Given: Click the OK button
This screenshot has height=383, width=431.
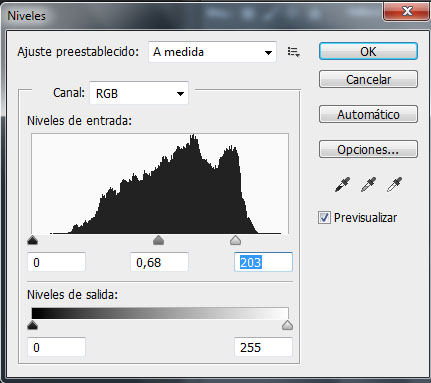Looking at the screenshot, I should coord(368,51).
